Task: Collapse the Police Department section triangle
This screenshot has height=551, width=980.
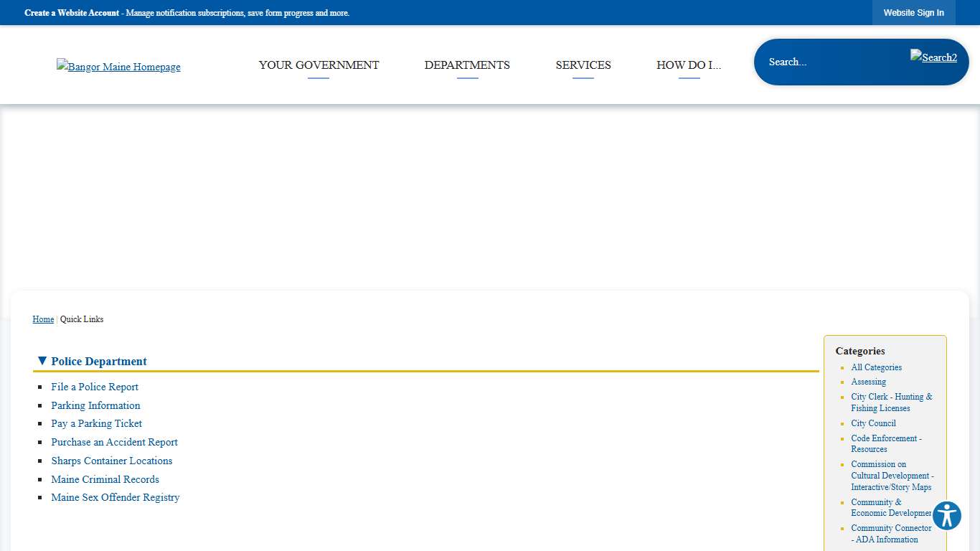Action: tap(42, 361)
